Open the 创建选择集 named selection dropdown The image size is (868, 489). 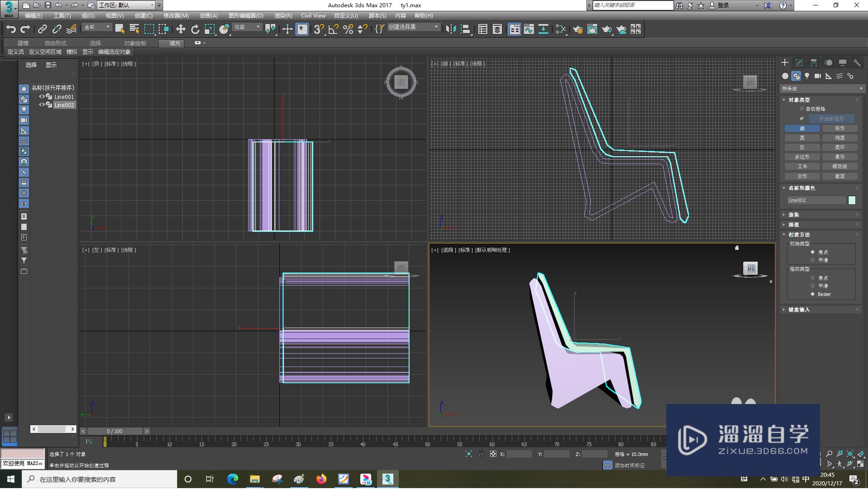click(x=413, y=28)
